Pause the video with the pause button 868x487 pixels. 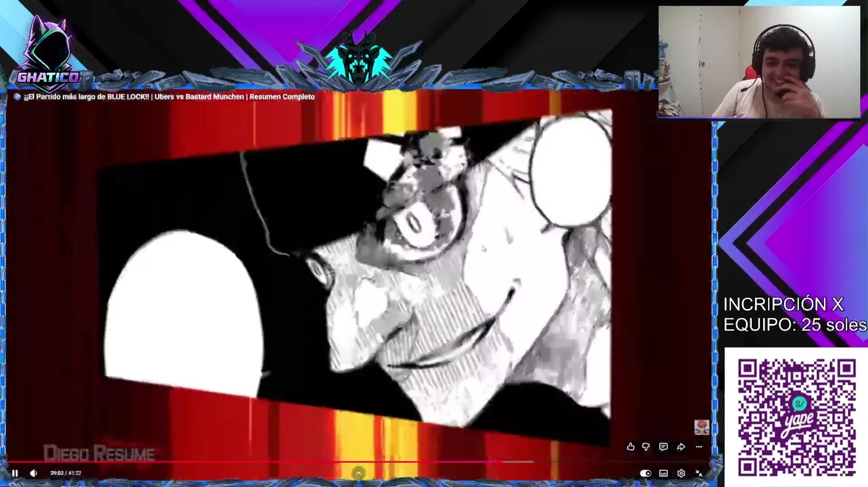point(15,473)
